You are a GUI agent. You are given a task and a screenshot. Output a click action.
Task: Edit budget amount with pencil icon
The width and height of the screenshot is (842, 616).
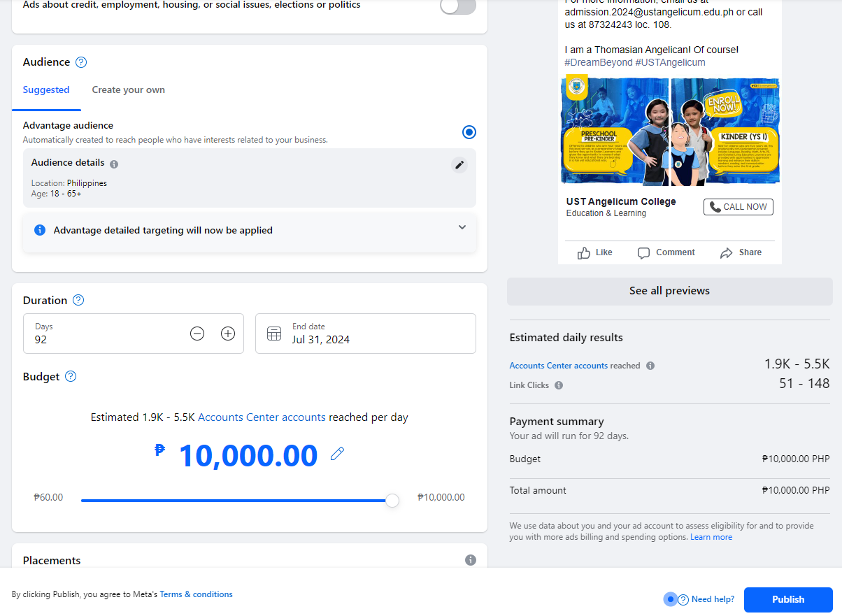click(337, 454)
